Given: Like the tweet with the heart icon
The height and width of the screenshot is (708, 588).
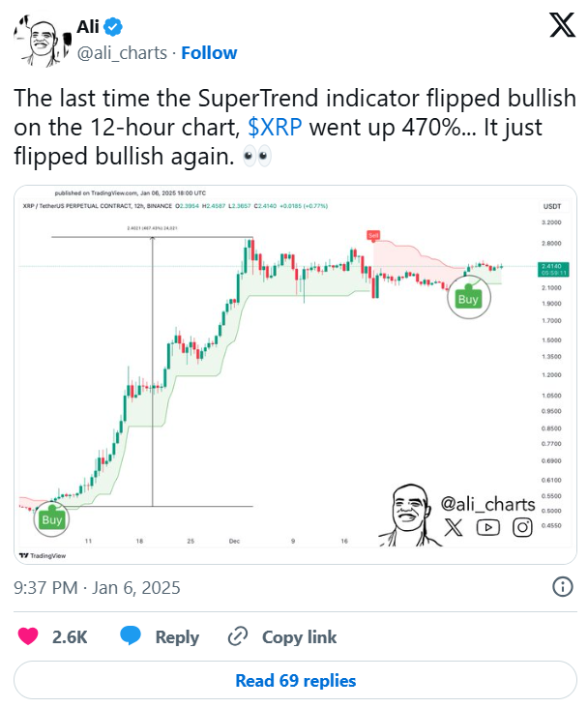Looking at the screenshot, I should point(29,635).
